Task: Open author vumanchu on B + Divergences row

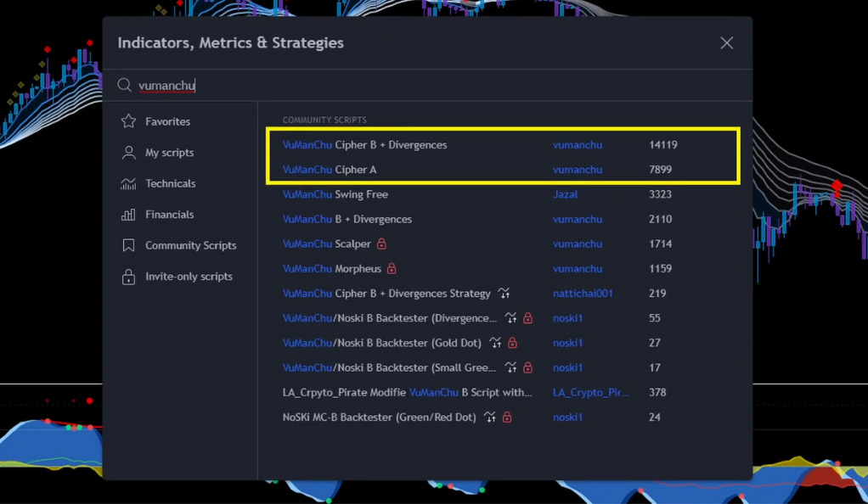Action: pos(578,219)
